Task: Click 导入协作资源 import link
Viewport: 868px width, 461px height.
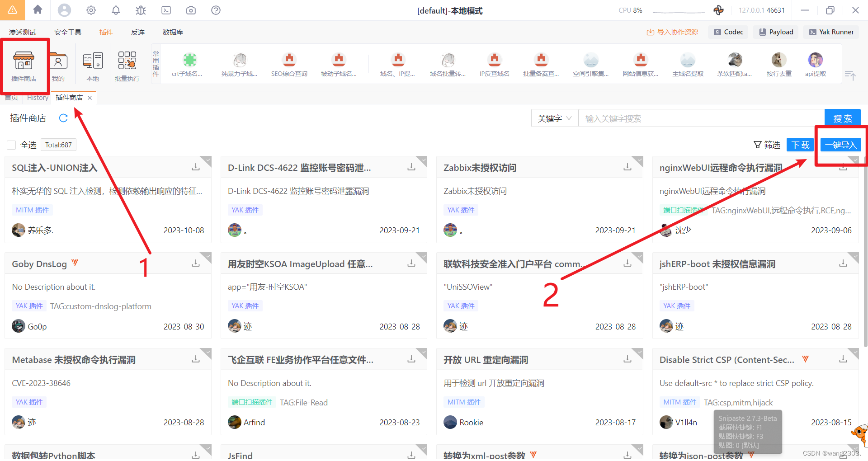Action: tap(672, 32)
